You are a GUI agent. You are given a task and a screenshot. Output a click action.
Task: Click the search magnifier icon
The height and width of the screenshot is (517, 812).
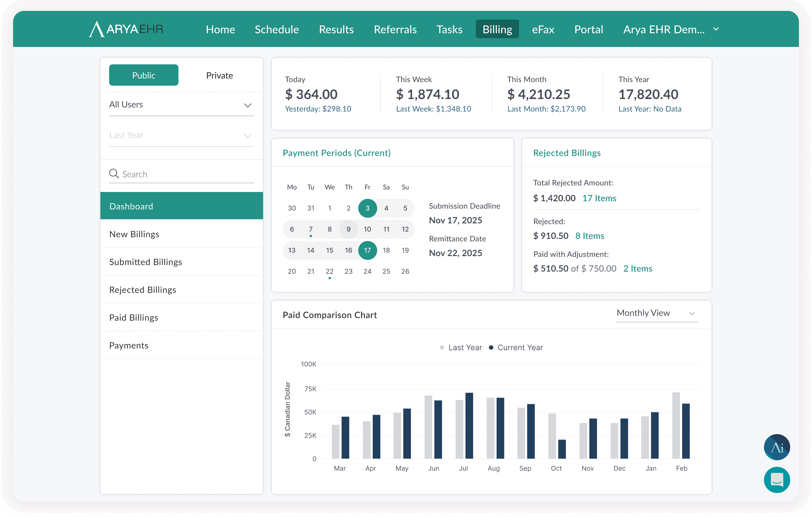point(114,174)
